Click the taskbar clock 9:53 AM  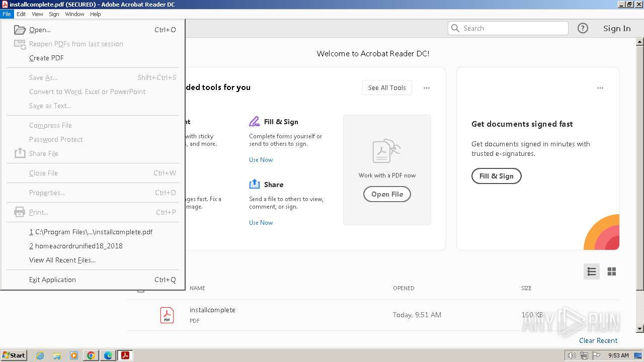(x=618, y=355)
